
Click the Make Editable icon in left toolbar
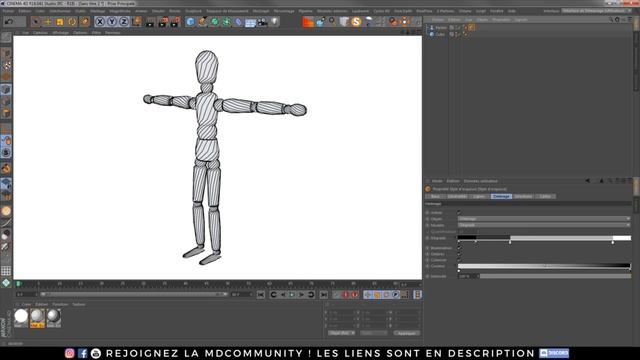pos(6,38)
